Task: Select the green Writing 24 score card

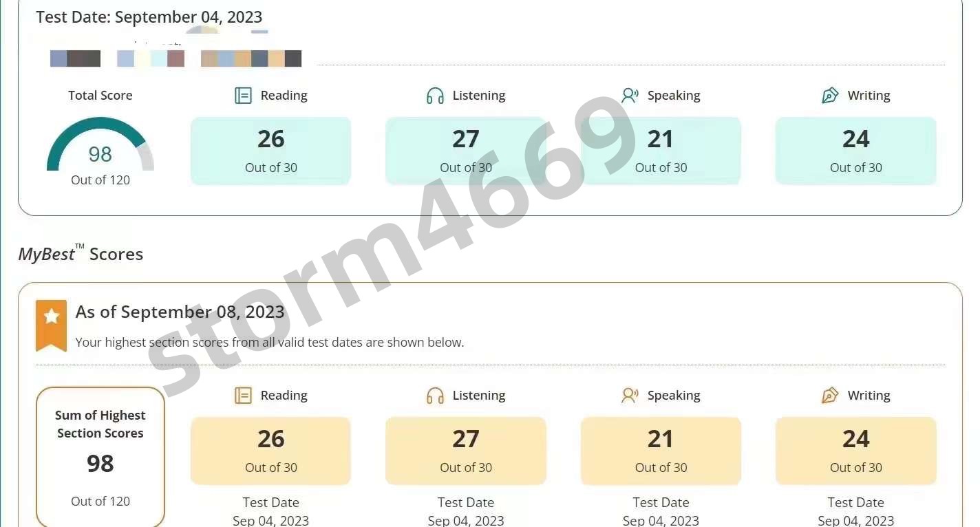Action: coord(856,151)
